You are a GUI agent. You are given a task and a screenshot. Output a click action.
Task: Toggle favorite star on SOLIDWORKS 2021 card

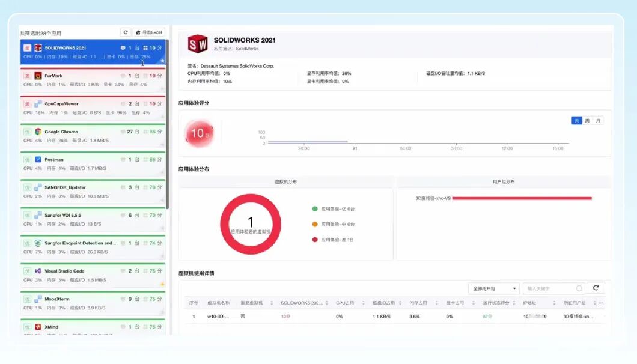[162, 61]
